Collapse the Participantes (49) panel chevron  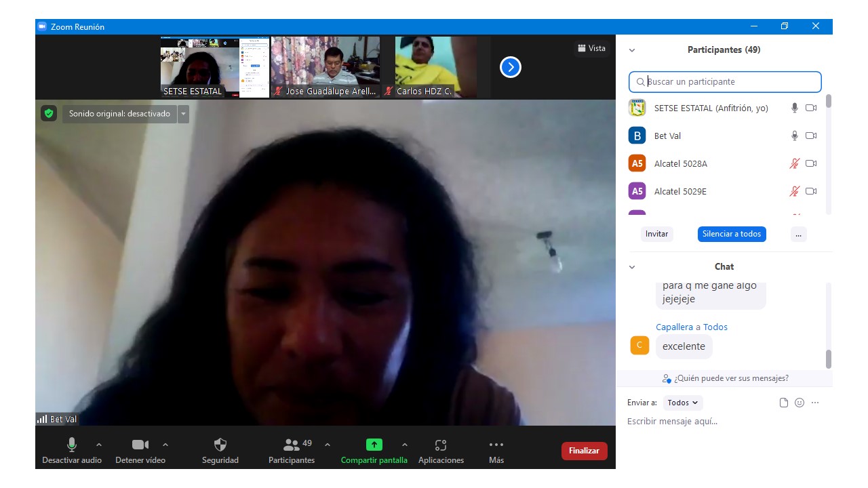click(632, 50)
